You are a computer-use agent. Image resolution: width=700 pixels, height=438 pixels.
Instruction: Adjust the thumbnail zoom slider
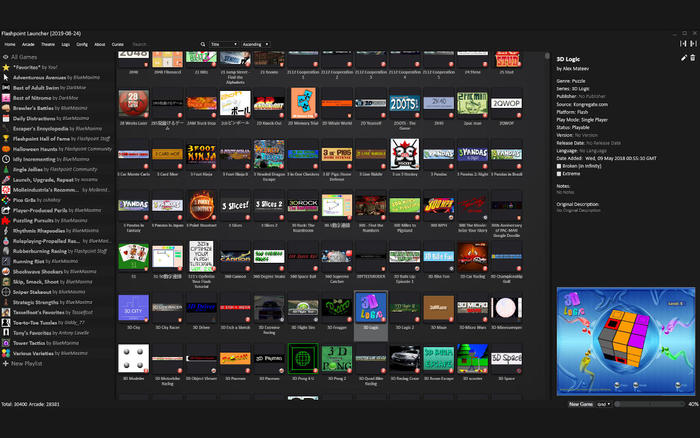point(650,404)
